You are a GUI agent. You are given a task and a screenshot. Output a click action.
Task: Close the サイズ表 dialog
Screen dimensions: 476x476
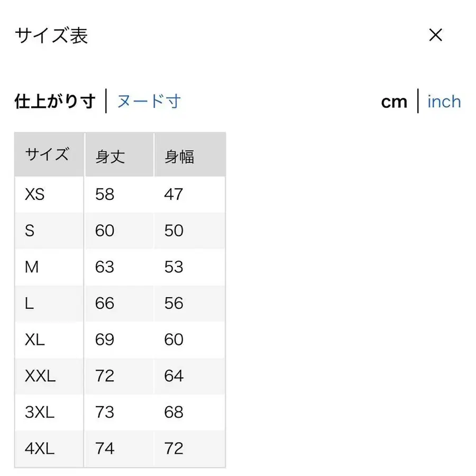click(x=435, y=35)
